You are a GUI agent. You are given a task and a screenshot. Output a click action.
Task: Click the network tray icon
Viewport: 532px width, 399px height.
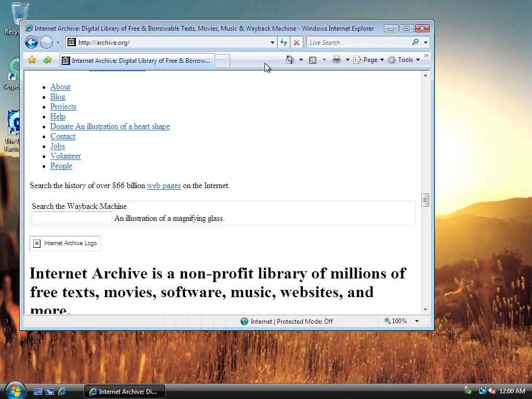click(482, 391)
